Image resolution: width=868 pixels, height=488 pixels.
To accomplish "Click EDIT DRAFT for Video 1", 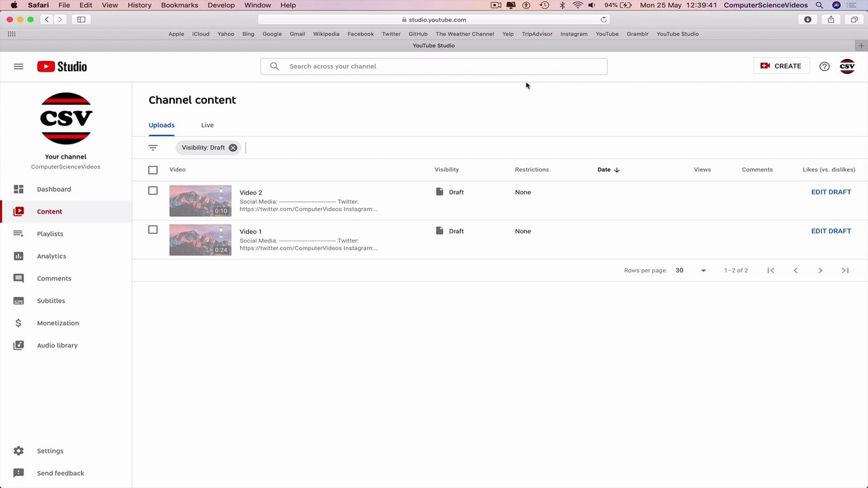I will pos(831,231).
